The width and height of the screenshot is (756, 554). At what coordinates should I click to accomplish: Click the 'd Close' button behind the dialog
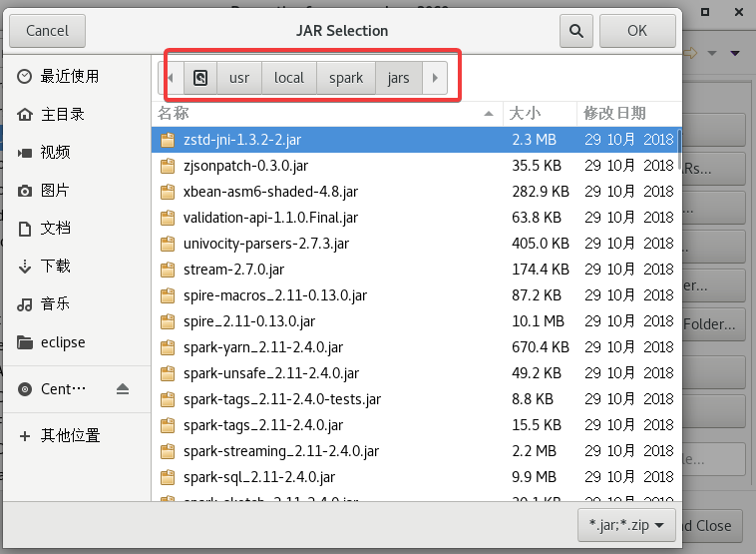[x=712, y=525]
